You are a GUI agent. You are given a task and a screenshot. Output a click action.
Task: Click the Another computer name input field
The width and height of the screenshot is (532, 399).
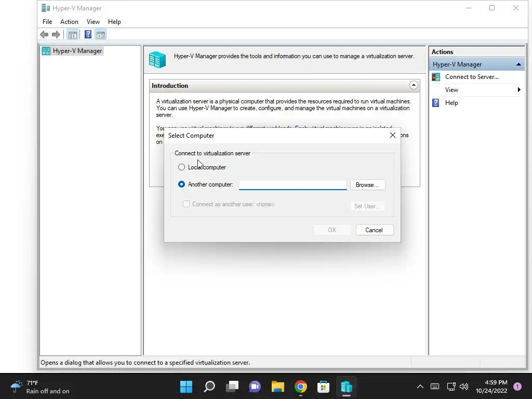tap(293, 185)
